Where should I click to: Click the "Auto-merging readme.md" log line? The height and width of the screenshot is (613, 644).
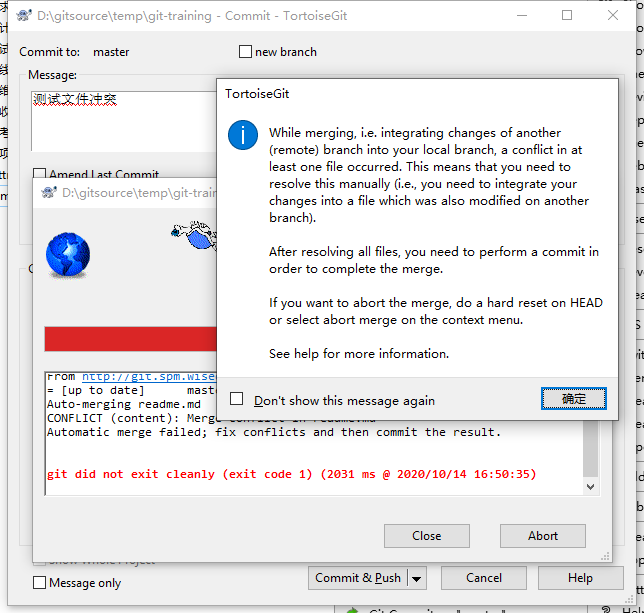124,404
